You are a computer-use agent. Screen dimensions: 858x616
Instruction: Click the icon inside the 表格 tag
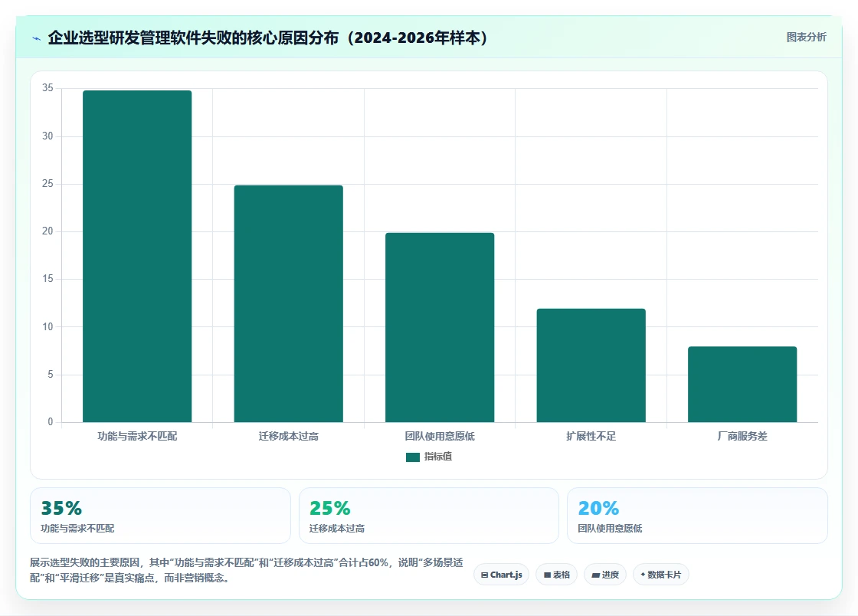(547, 575)
